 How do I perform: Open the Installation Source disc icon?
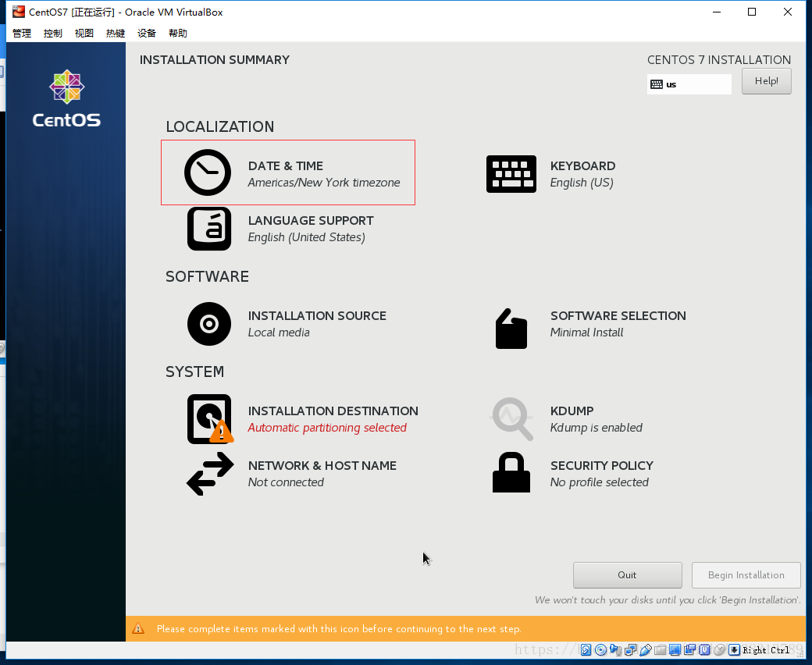[x=209, y=324]
